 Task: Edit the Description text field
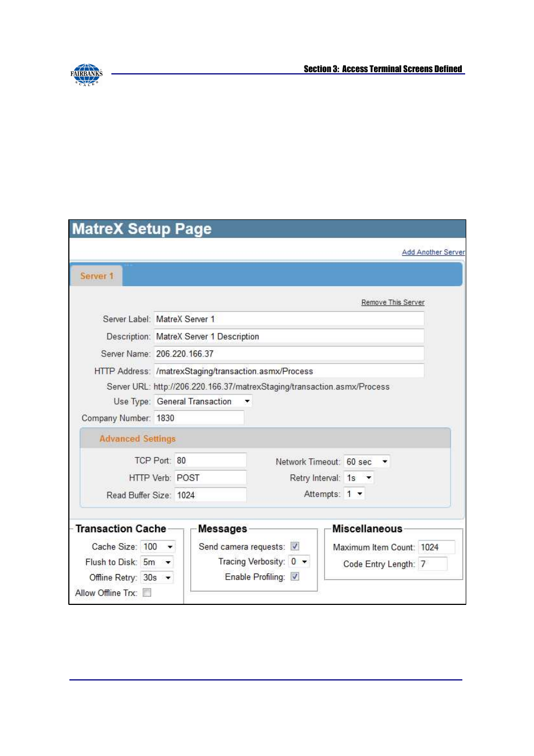point(289,336)
